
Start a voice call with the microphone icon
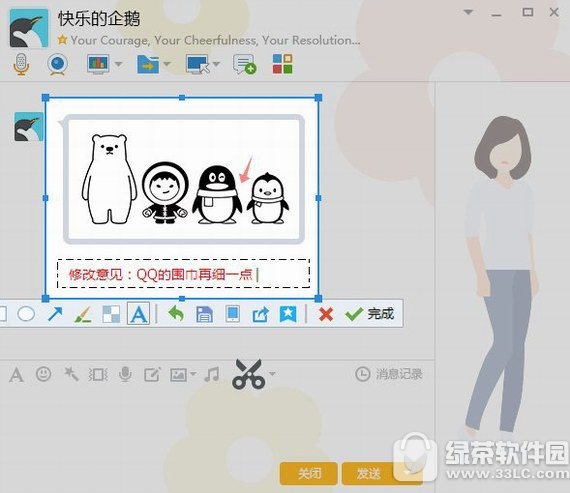pos(21,64)
